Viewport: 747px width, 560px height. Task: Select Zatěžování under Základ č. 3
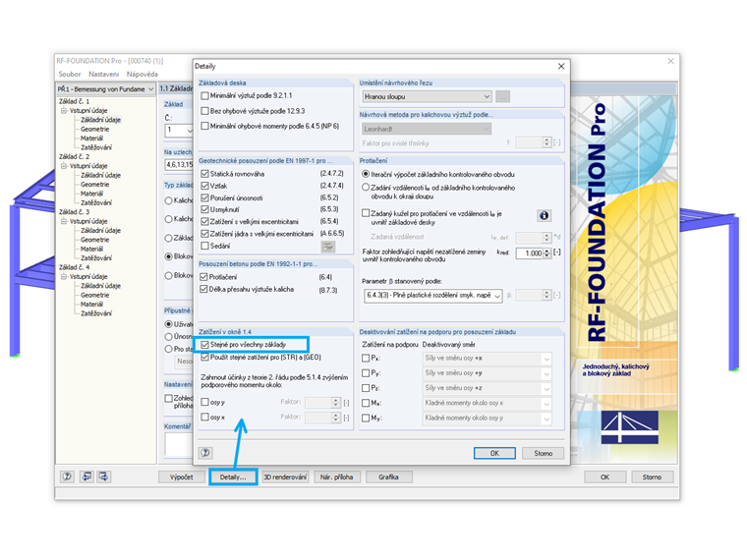[x=96, y=258]
